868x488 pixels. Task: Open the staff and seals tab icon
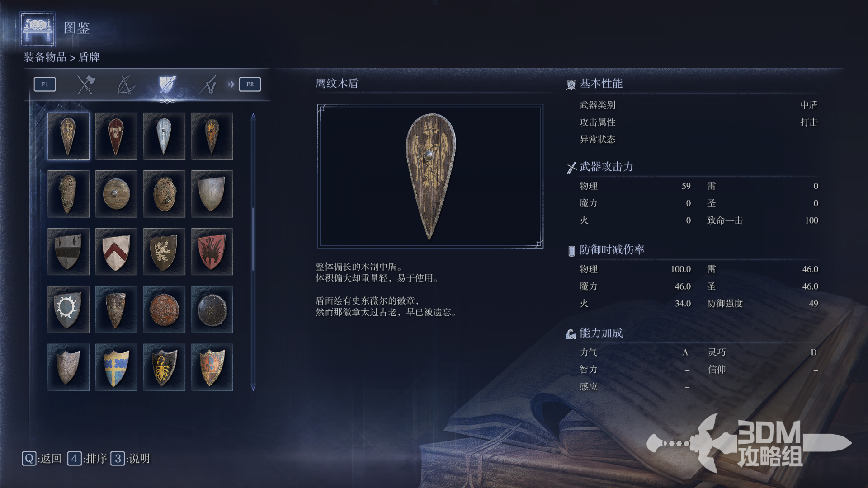[208, 84]
